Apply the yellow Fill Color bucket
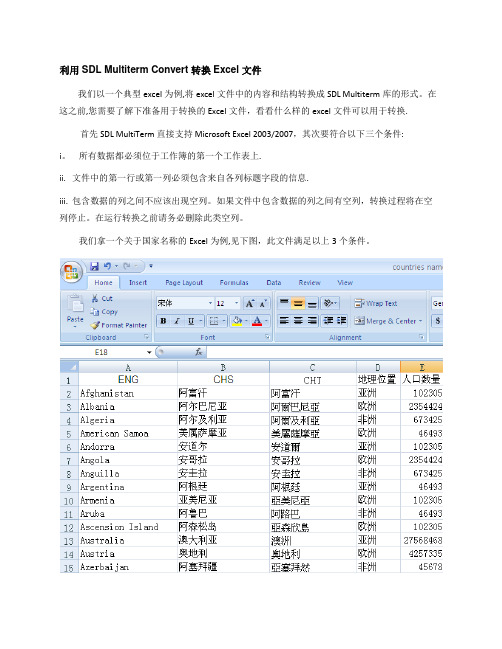This screenshot has height=649, width=502. pyautogui.click(x=237, y=321)
